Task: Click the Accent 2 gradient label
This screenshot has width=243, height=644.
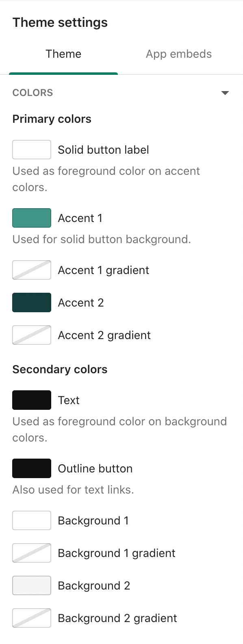Action: 104,335
